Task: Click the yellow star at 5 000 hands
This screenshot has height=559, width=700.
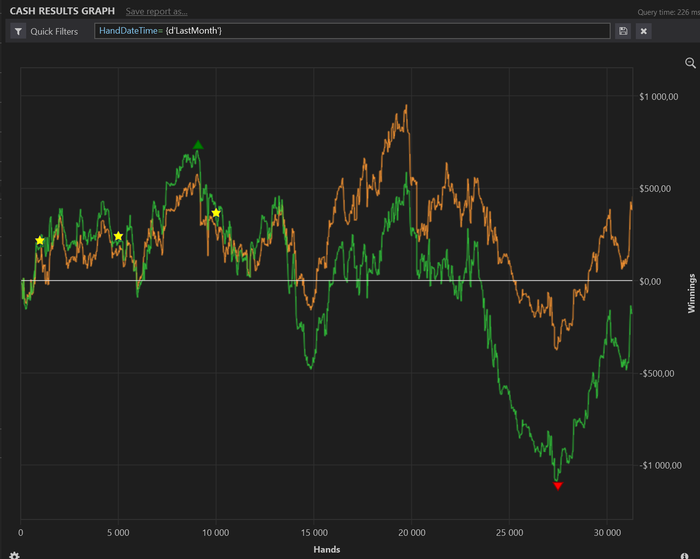Action: (118, 236)
